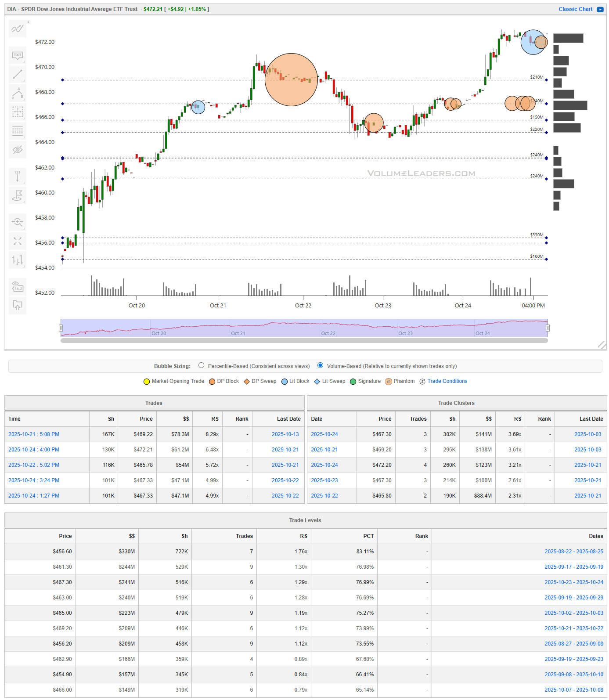Image resolution: width=609 pixels, height=700 pixels.
Task: Select the dashed-box measure tool
Action: (18, 112)
